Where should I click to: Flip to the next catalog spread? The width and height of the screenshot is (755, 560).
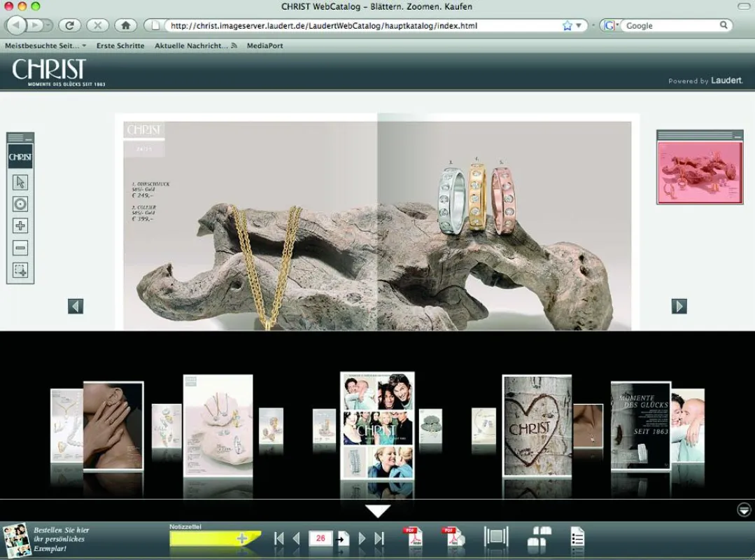click(x=679, y=306)
